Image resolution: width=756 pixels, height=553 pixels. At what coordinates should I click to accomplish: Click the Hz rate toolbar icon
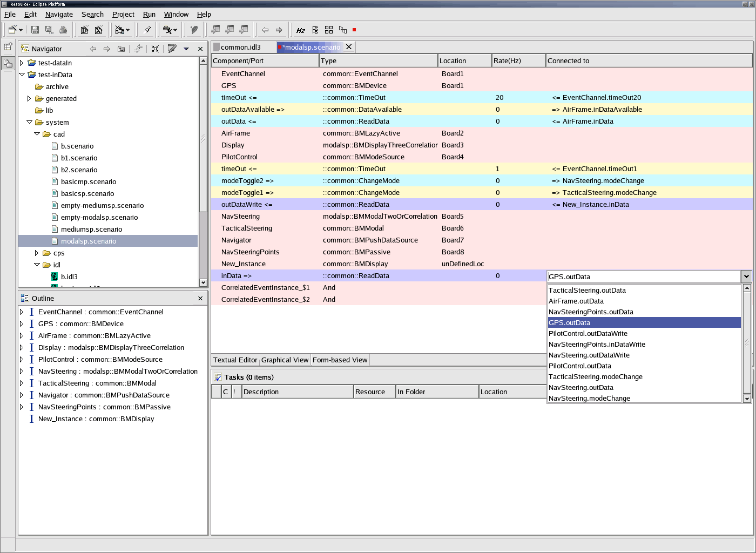click(301, 30)
